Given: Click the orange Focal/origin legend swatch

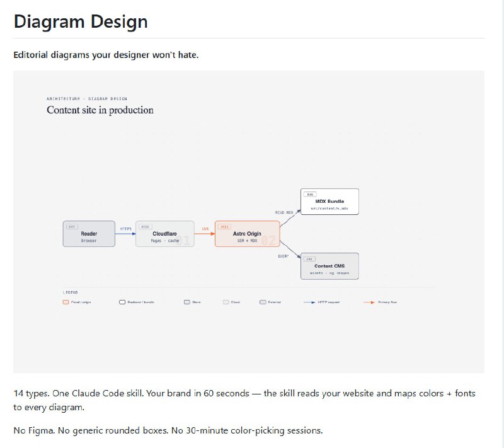Looking at the screenshot, I should 66,302.
